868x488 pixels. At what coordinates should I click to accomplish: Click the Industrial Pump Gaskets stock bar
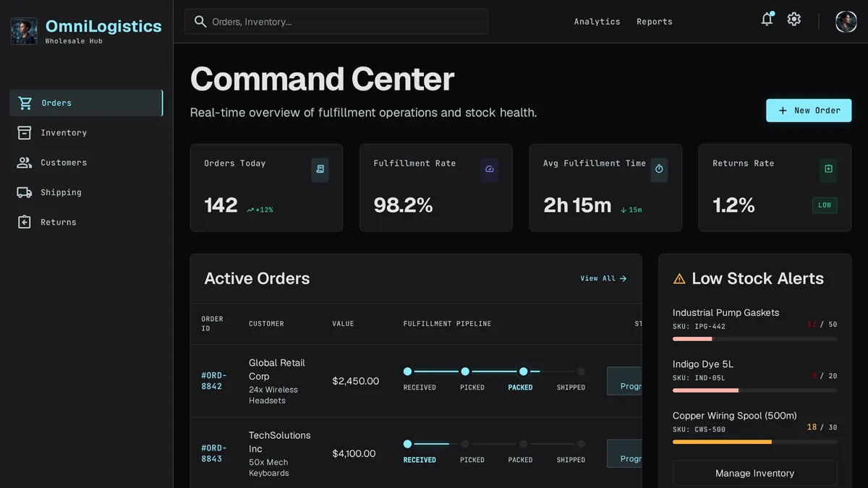point(754,338)
